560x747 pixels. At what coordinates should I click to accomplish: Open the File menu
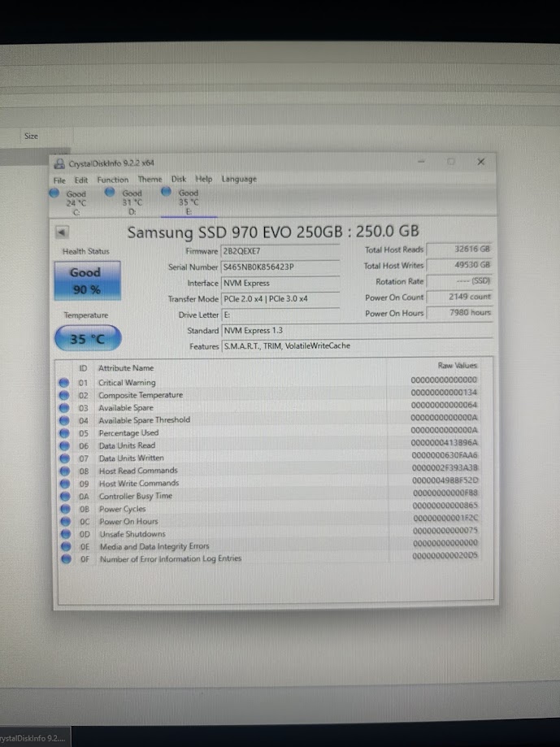[59, 180]
